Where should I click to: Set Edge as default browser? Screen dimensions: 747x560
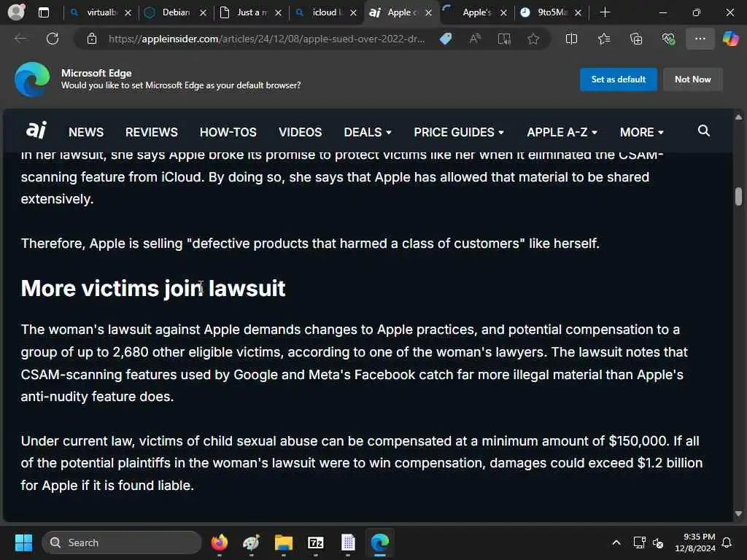pos(619,79)
